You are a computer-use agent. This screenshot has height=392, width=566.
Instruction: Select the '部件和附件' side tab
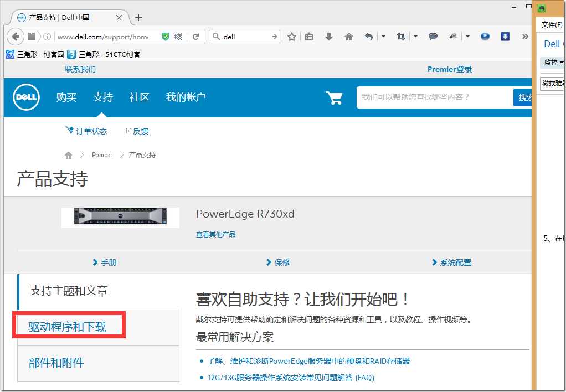[99, 363]
